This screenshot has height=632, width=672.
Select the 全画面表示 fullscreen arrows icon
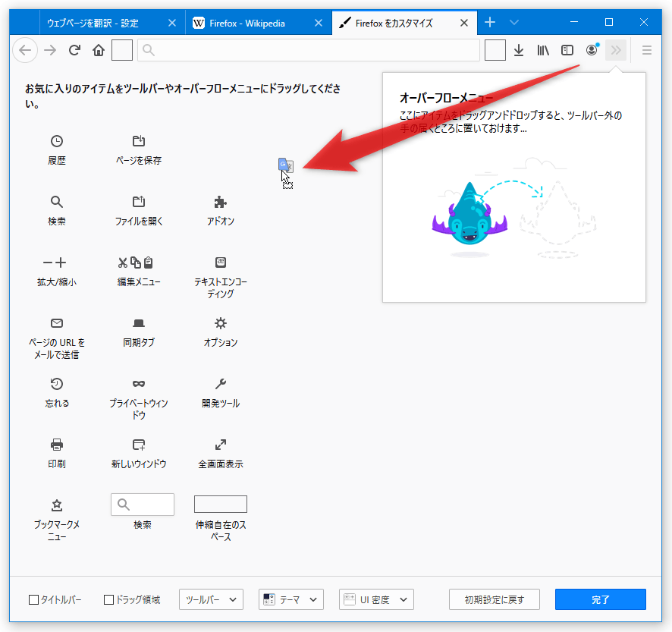click(220, 445)
